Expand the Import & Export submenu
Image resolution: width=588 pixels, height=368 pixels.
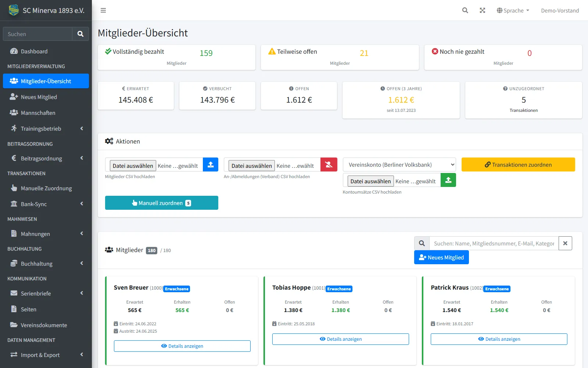(46, 355)
